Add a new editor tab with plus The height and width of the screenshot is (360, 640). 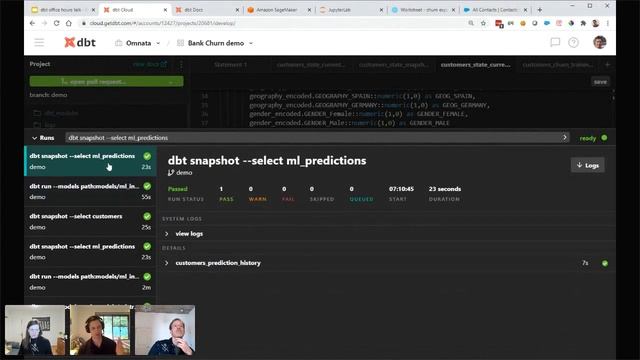pyautogui.click(x=607, y=64)
